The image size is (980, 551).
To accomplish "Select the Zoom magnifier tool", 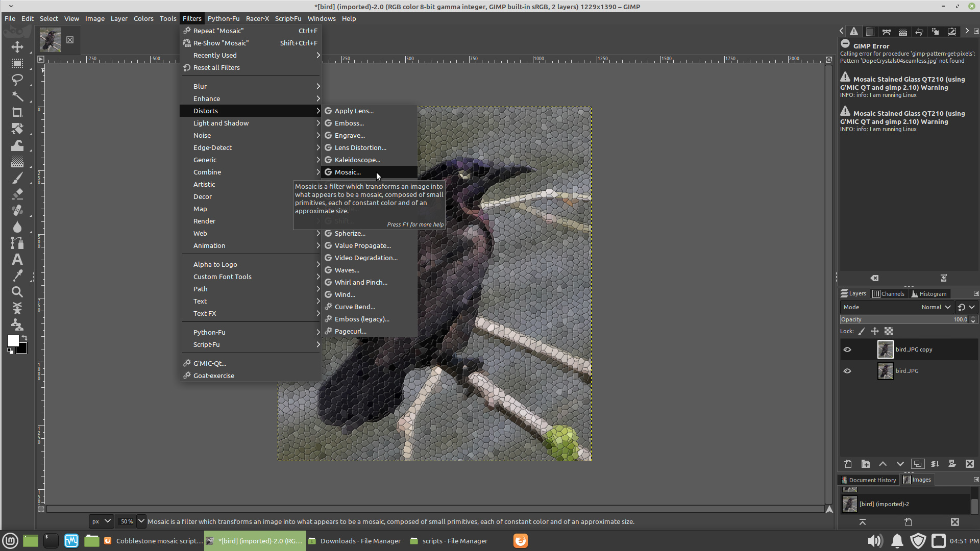I will (17, 292).
